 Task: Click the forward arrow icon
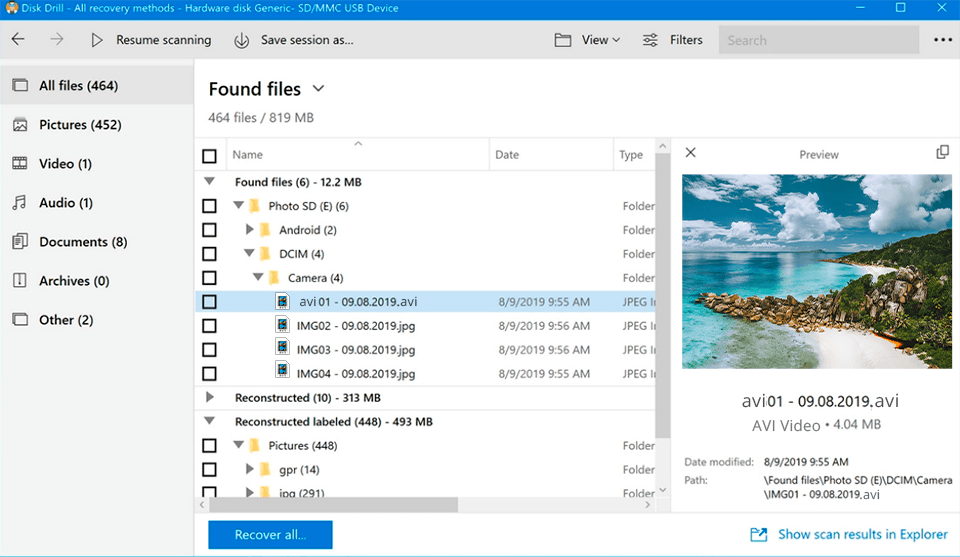pos(57,40)
